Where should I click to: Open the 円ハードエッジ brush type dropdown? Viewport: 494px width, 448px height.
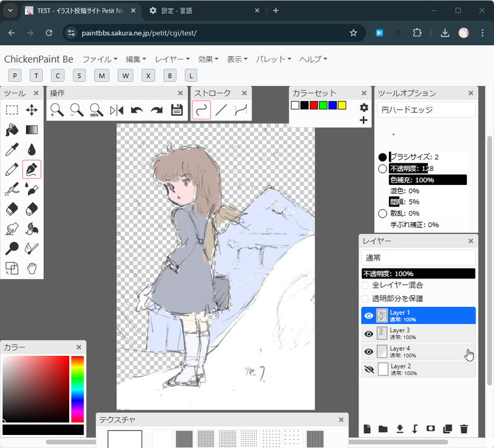tap(426, 110)
